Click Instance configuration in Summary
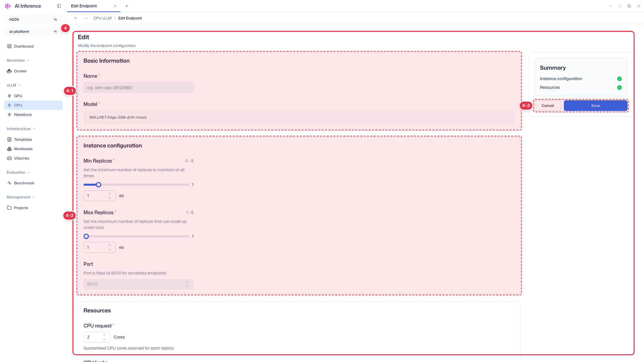 (561, 79)
